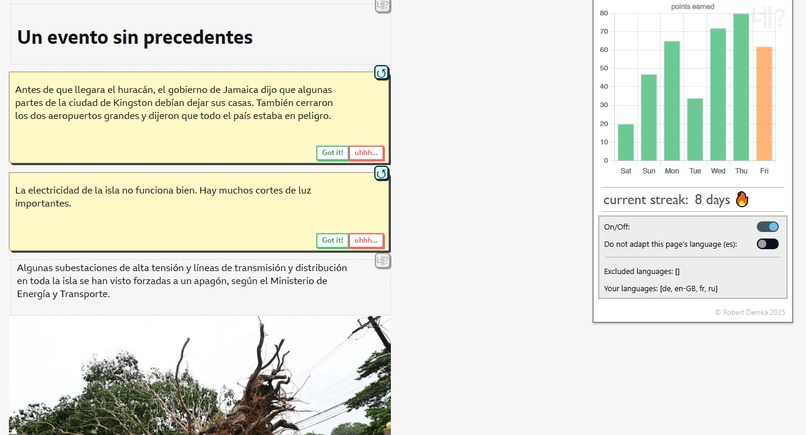Click the Mon bar in points chart
The image size is (806, 435).
click(x=672, y=101)
